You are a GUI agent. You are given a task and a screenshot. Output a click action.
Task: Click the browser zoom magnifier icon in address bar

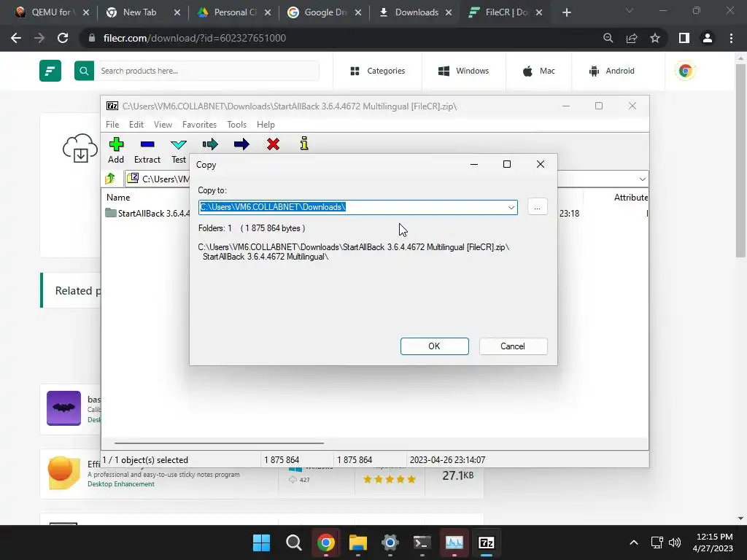608,38
